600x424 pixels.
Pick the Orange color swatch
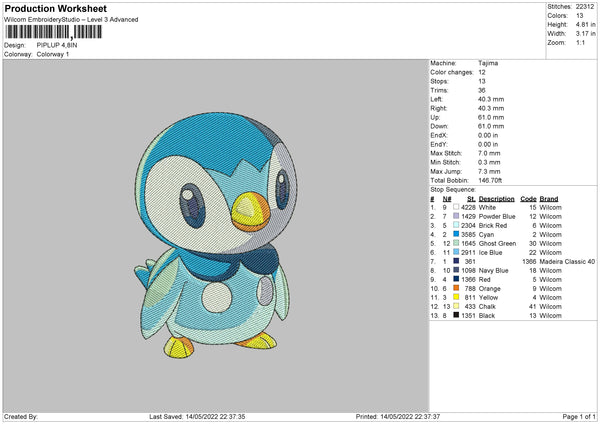pos(456,288)
